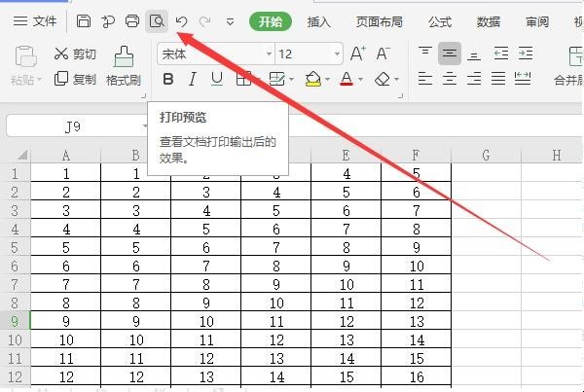This screenshot has height=392, width=584.
Task: Decrease font size with A- icon
Action: click(383, 53)
